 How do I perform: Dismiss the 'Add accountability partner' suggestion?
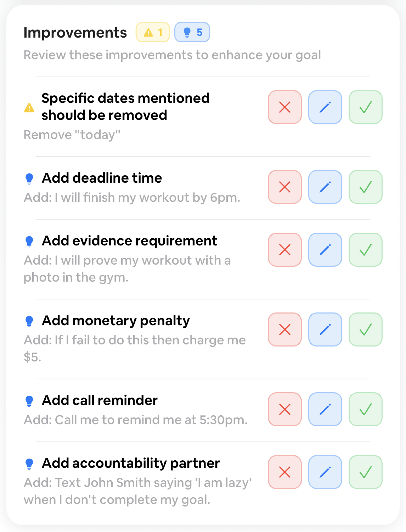[285, 472]
